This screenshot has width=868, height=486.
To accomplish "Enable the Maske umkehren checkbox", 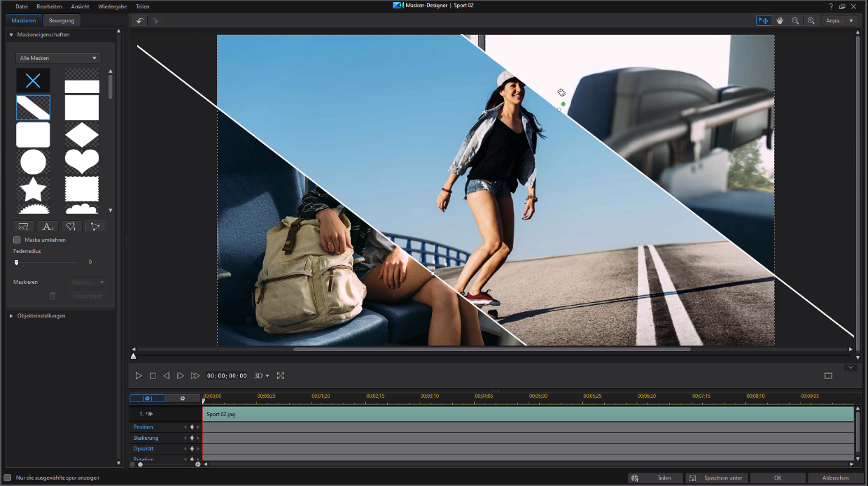I will coord(17,240).
